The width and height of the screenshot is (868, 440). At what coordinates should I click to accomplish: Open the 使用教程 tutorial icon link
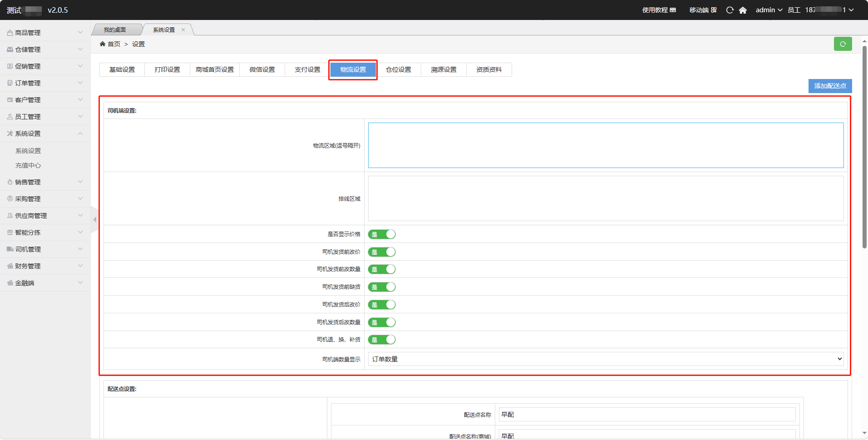[x=673, y=10]
